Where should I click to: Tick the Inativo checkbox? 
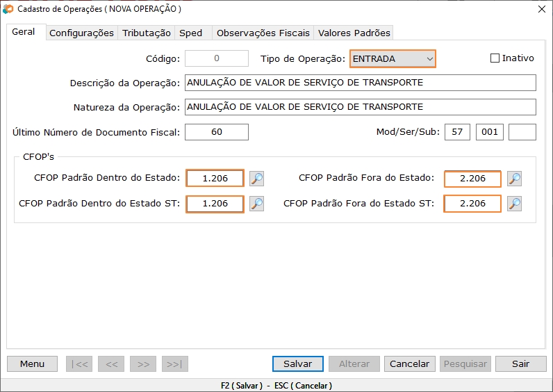495,58
